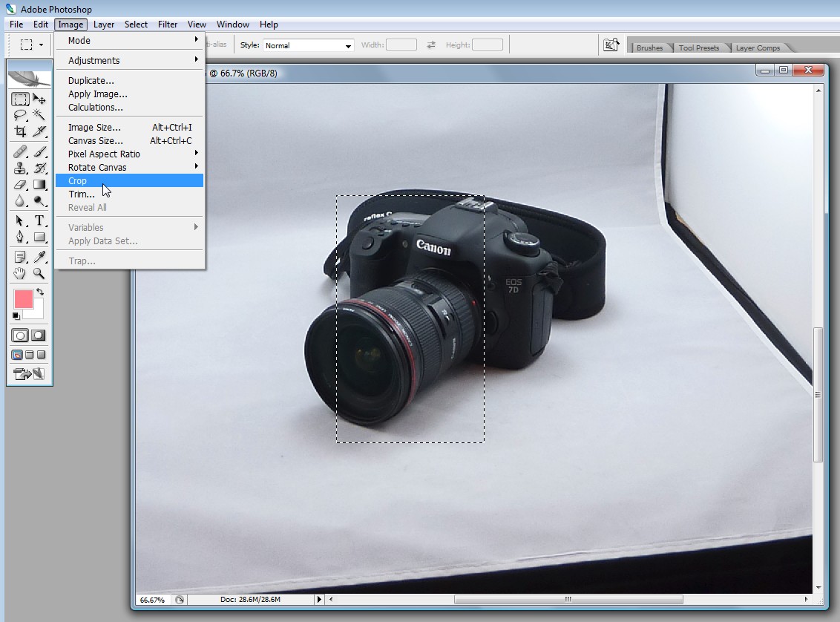Click the status bar document info icon
Image resolution: width=840 pixels, height=622 pixels.
click(180, 600)
